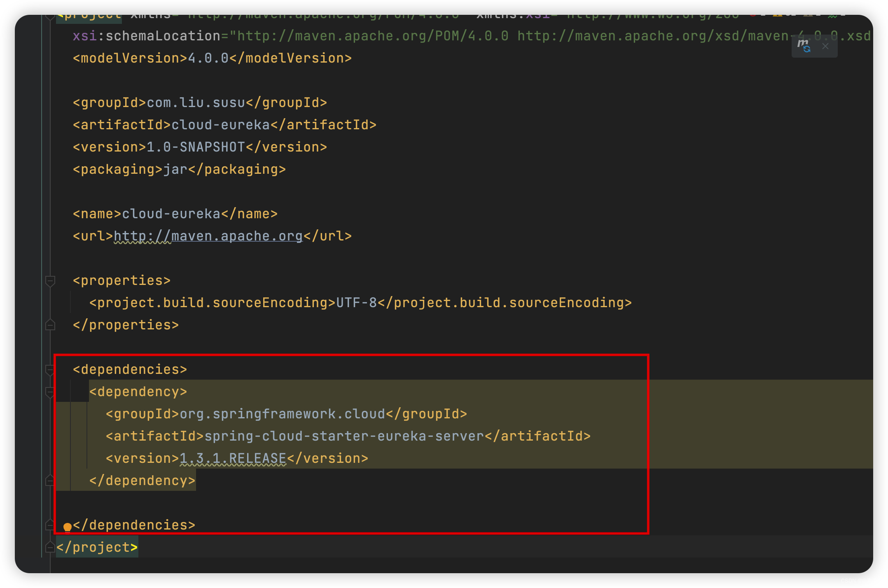The height and width of the screenshot is (588, 888).
Task: Click the org.springframework.cloud groupId value
Action: [283, 414]
